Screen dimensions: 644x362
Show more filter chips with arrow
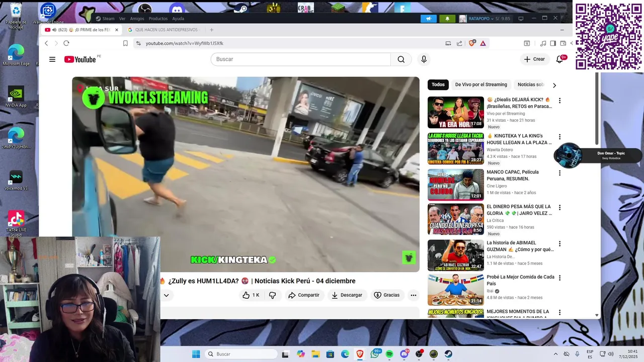[554, 85]
